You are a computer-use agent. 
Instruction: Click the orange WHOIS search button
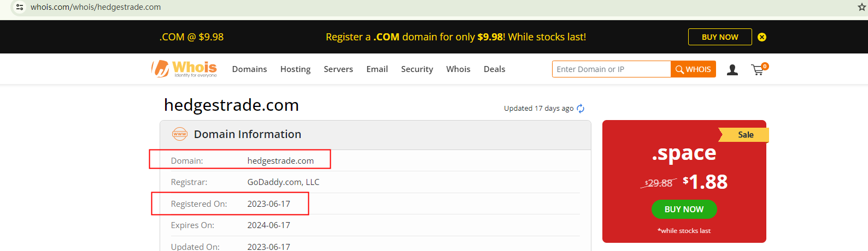(x=693, y=69)
